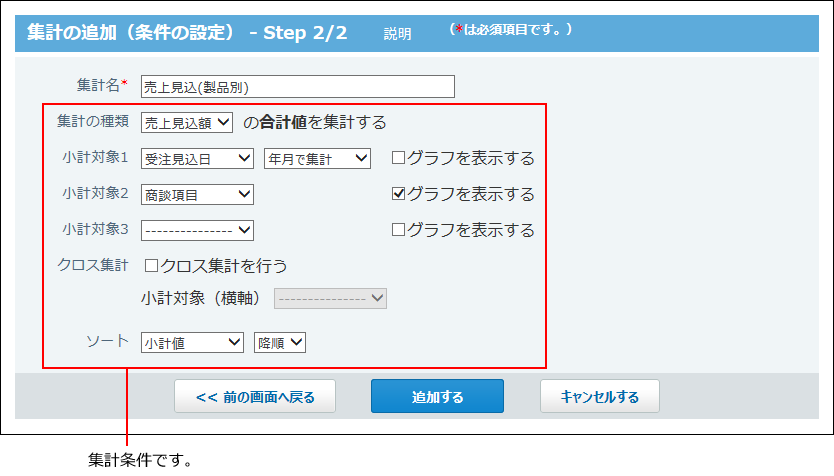The image size is (834, 476).
Task: Uncheck グラフを表示する for 小計対象2
Action: tap(398, 194)
